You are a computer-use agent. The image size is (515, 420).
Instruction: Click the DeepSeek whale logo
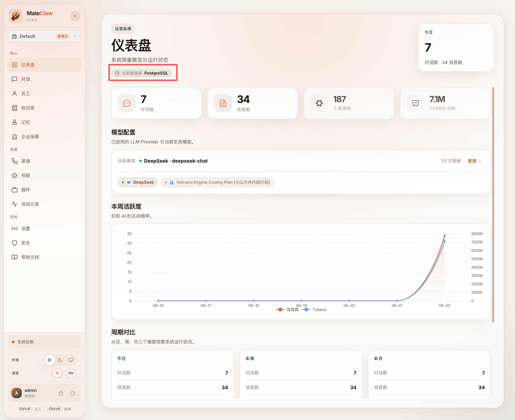[129, 182]
